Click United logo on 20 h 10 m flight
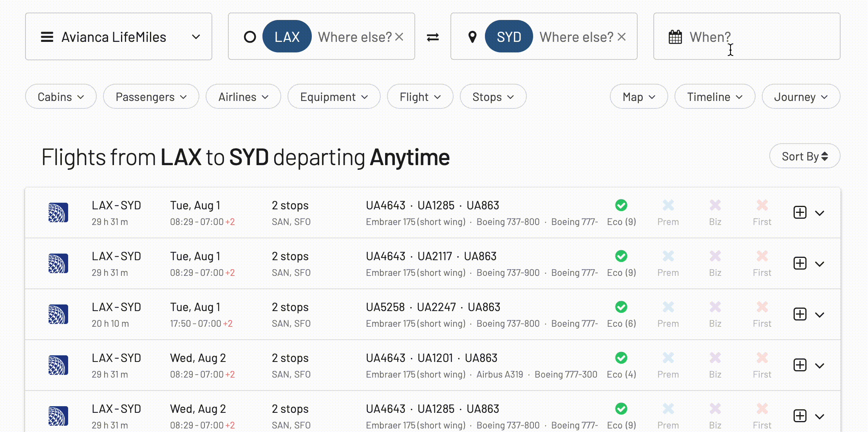868x432 pixels. 58,314
